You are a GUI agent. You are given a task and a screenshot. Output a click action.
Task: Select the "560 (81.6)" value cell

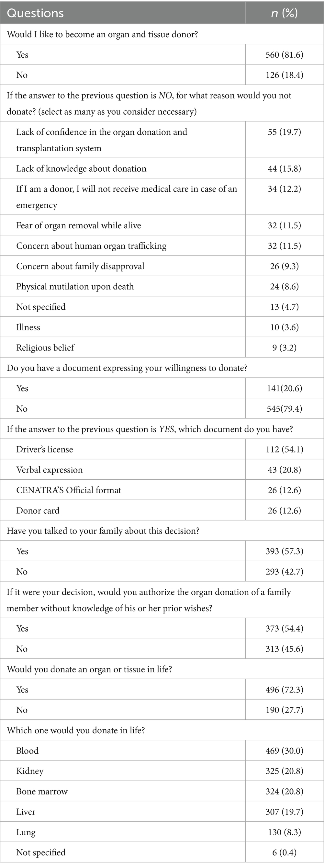(x=284, y=55)
